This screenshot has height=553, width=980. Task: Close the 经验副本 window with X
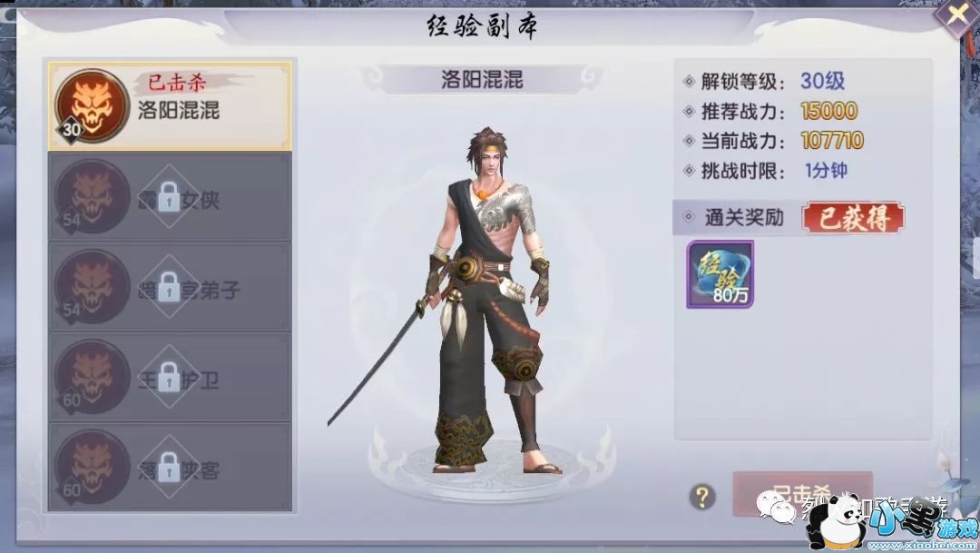click(x=957, y=15)
